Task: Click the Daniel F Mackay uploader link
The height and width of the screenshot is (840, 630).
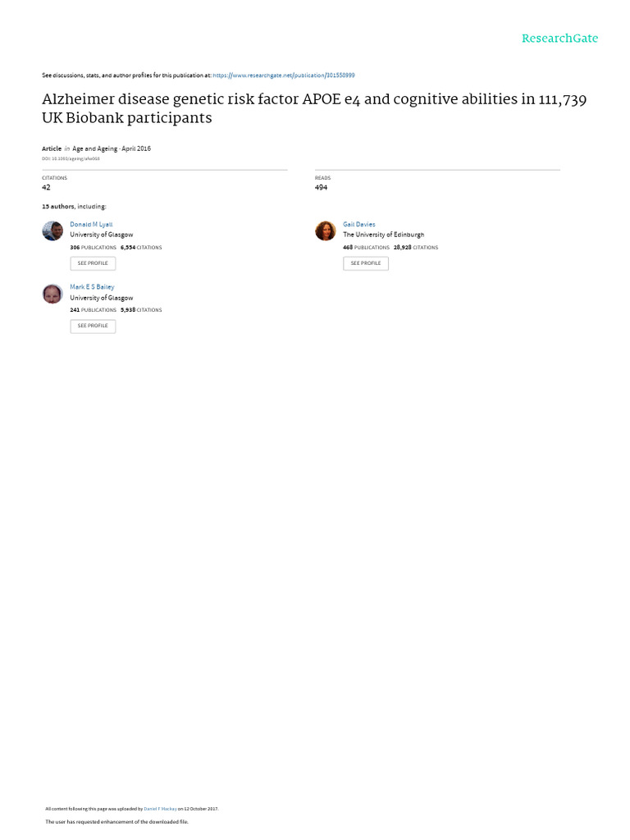Action: click(160, 809)
